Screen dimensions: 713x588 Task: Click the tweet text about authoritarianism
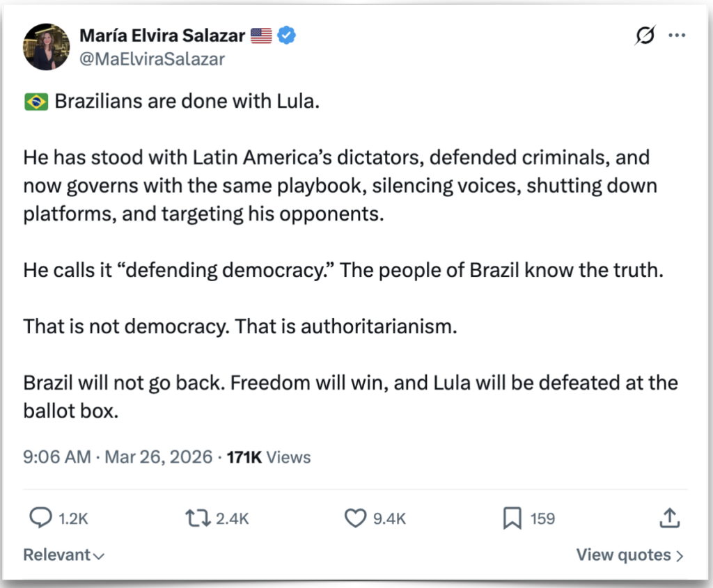pyautogui.click(x=240, y=326)
